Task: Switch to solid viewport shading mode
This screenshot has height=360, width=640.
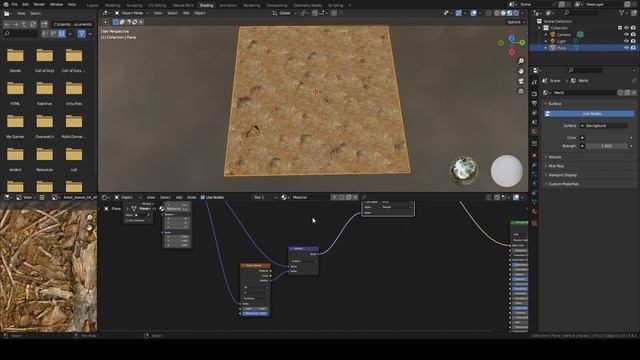Action: tap(503, 13)
